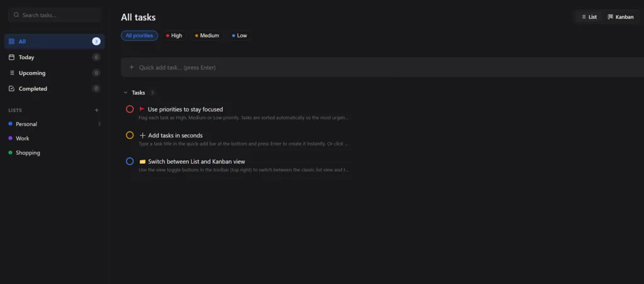Click the blue Personal list color dot

click(11, 123)
